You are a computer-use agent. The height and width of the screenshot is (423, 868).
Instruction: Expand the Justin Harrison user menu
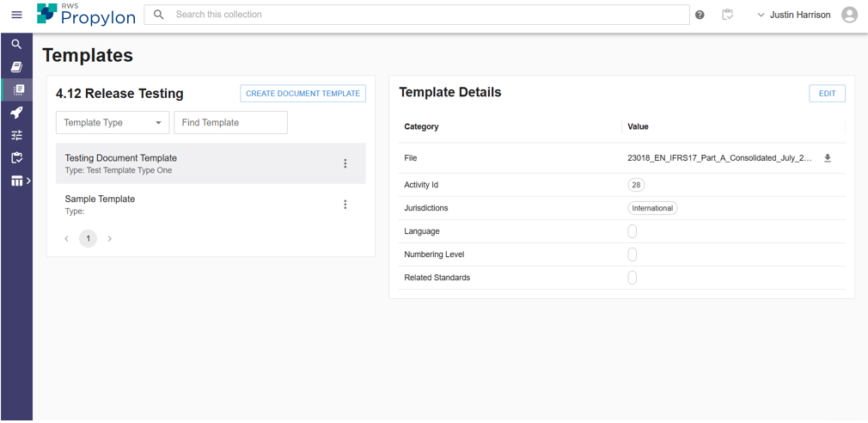pyautogui.click(x=795, y=15)
